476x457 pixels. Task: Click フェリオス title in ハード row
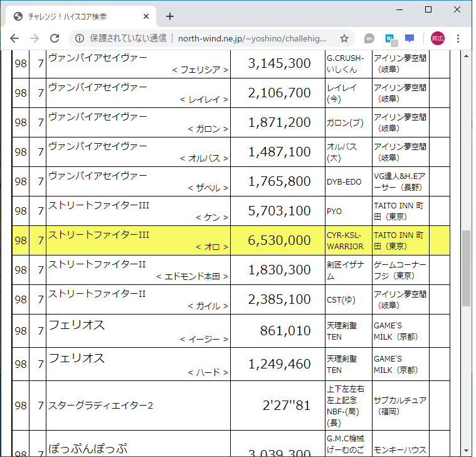(77, 358)
